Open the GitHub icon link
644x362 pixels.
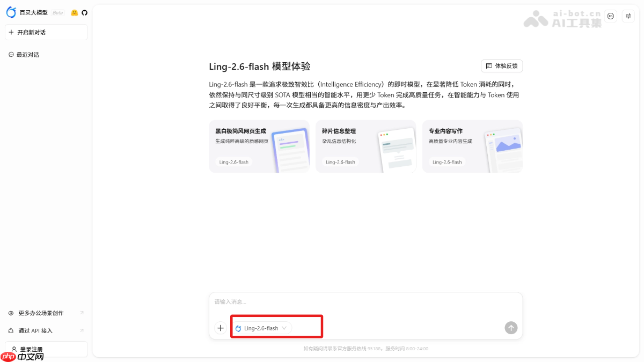point(84,12)
